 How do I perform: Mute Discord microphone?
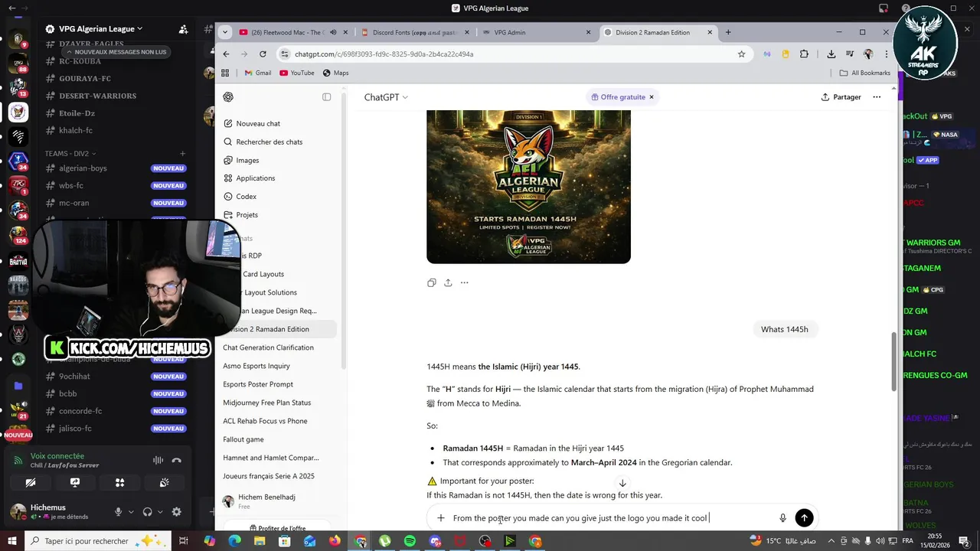(118, 512)
